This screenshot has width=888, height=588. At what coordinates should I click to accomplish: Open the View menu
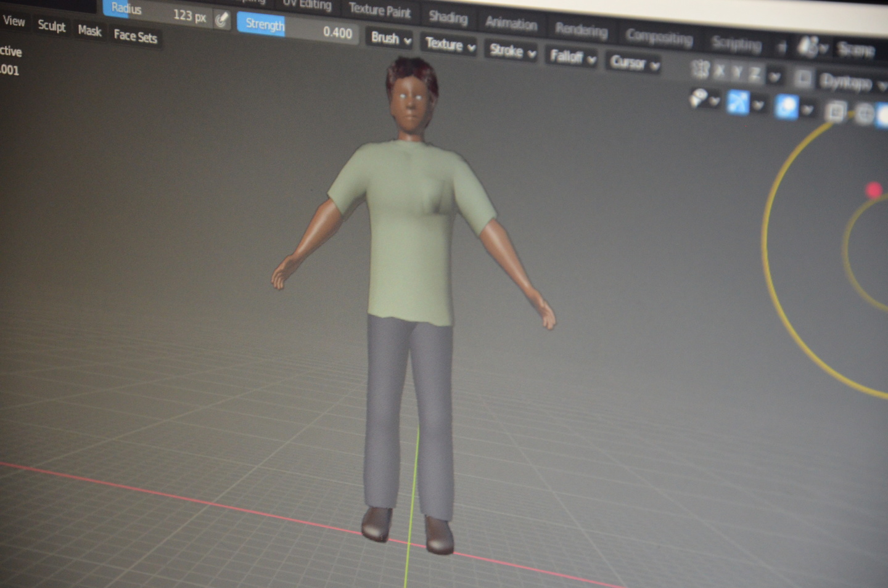[x=14, y=21]
